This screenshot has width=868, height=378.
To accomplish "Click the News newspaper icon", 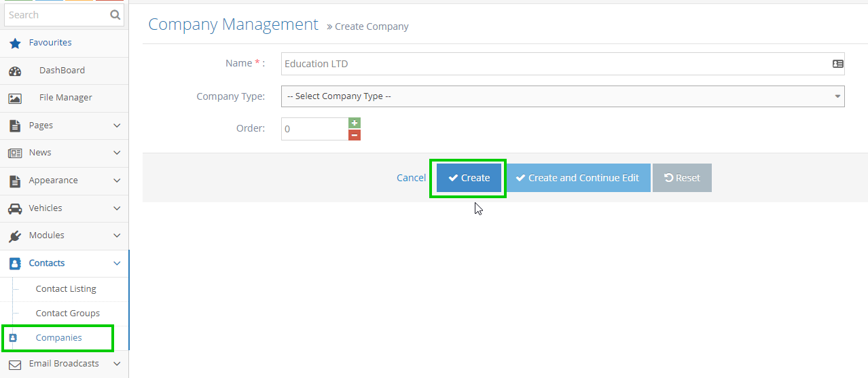I will [15, 153].
